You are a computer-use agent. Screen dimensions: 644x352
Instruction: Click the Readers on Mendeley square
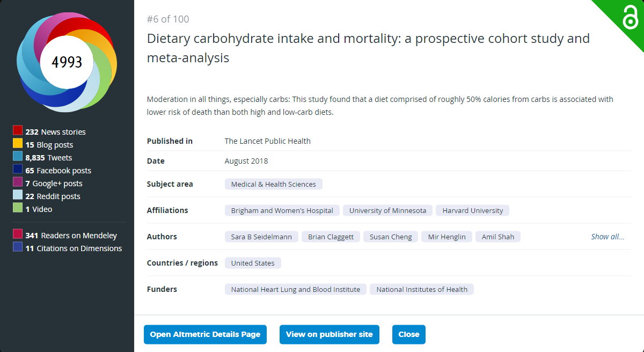(18, 234)
